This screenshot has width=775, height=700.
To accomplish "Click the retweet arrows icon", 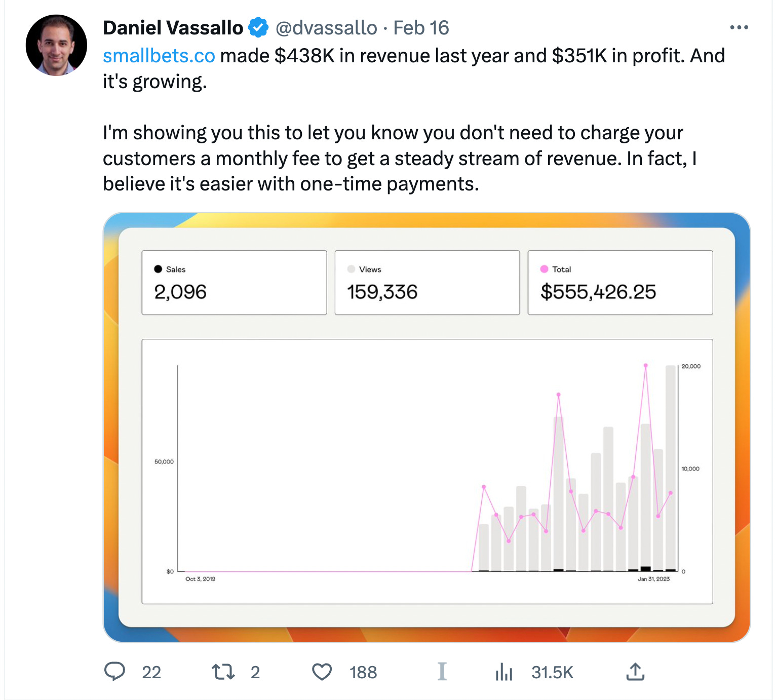I will point(223,672).
